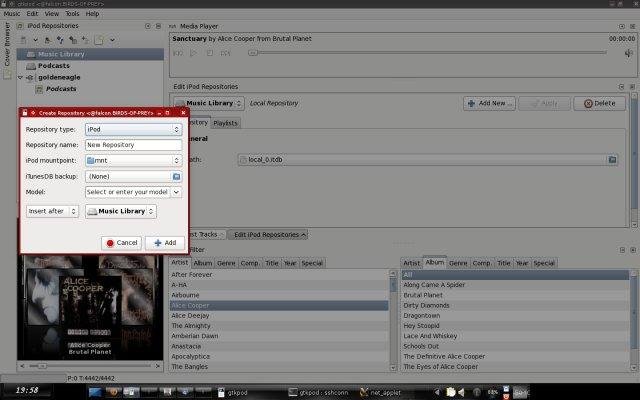The width and height of the screenshot is (640, 400).
Task: Go to previous track in Media Player
Action: point(178,52)
